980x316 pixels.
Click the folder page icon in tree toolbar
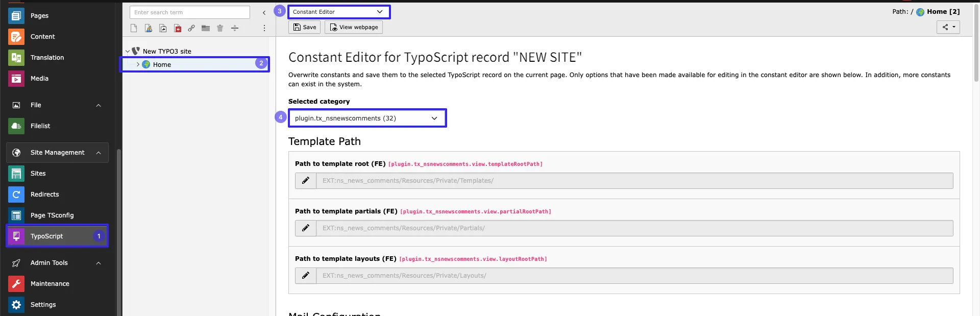pyautogui.click(x=206, y=28)
